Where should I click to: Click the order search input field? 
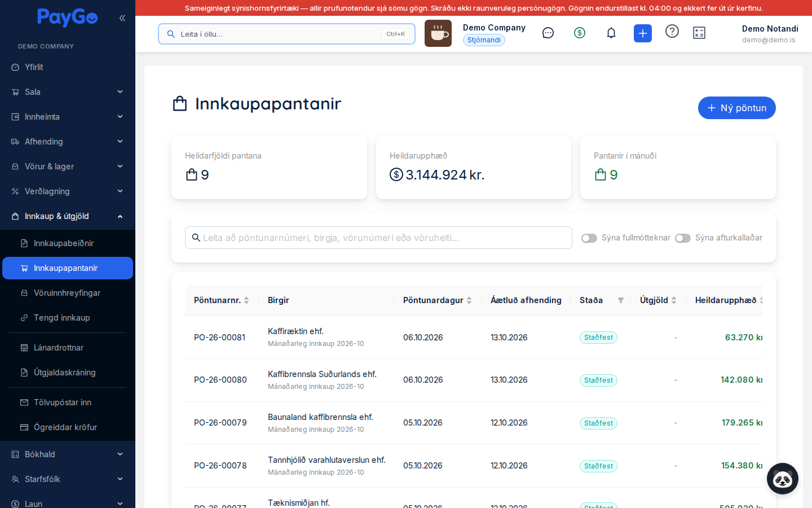tap(378, 238)
